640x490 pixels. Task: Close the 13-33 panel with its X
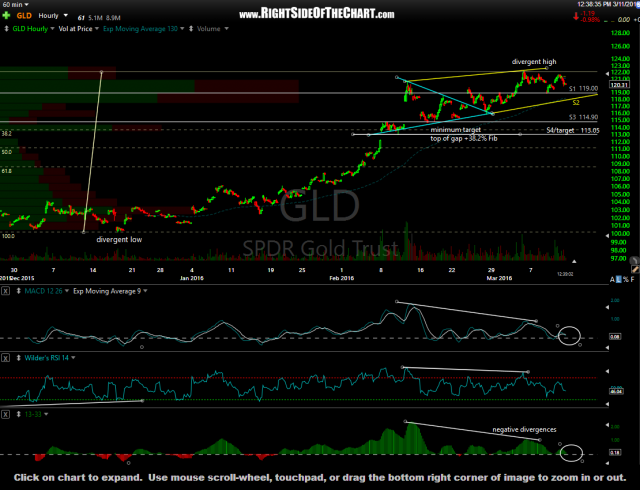click(x=5, y=414)
